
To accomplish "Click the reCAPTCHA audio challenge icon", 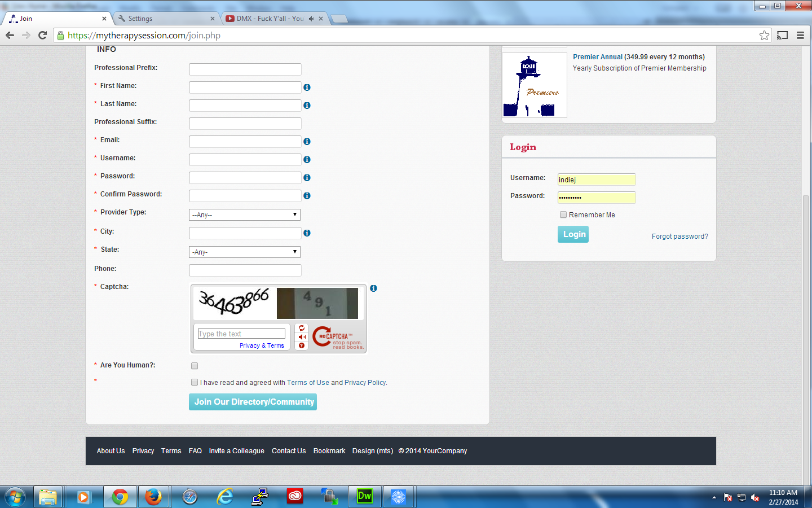I will [302, 337].
